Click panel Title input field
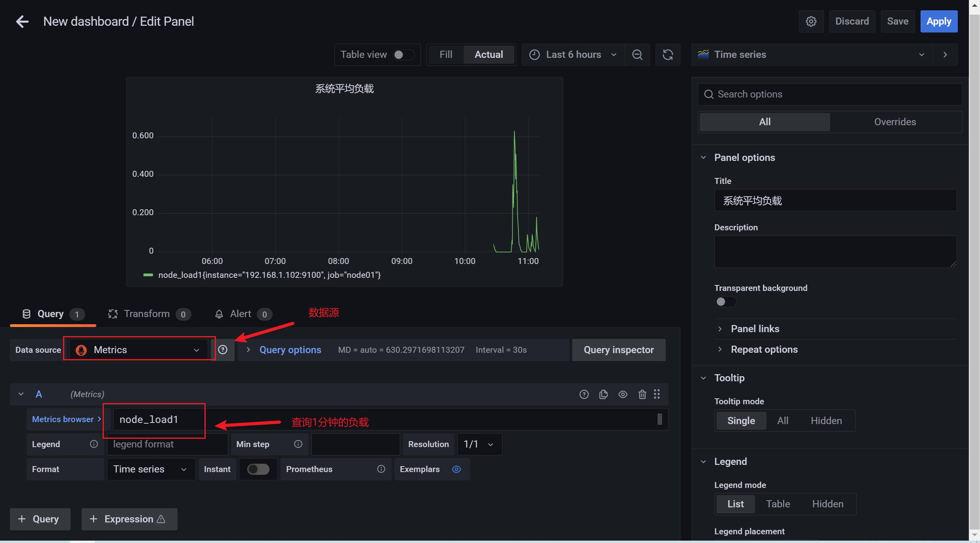Image resolution: width=980 pixels, height=543 pixels. point(835,200)
